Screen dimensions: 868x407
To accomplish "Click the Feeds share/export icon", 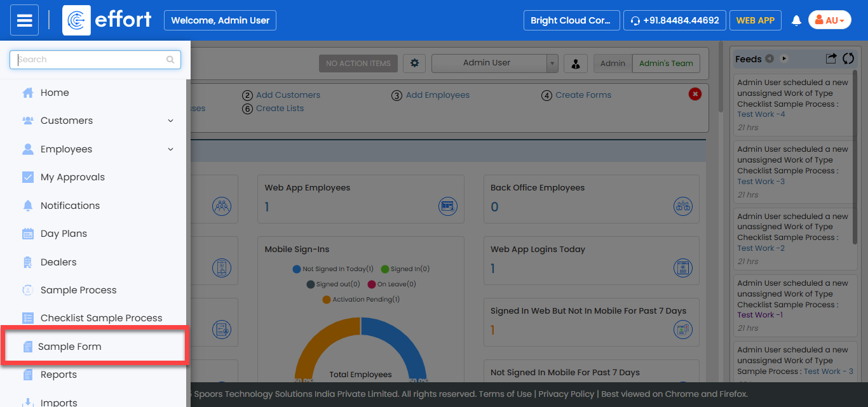I will [831, 58].
